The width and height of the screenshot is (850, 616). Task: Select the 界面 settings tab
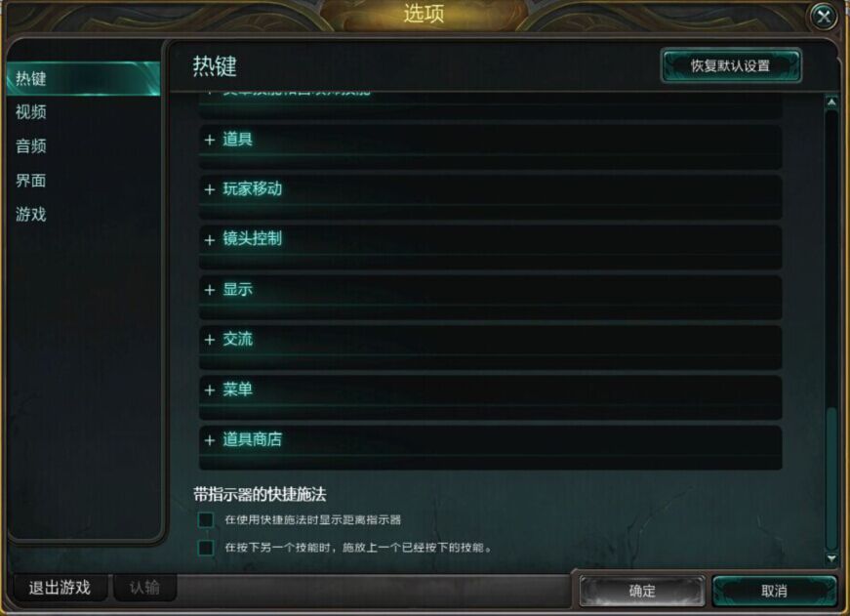click(x=31, y=180)
